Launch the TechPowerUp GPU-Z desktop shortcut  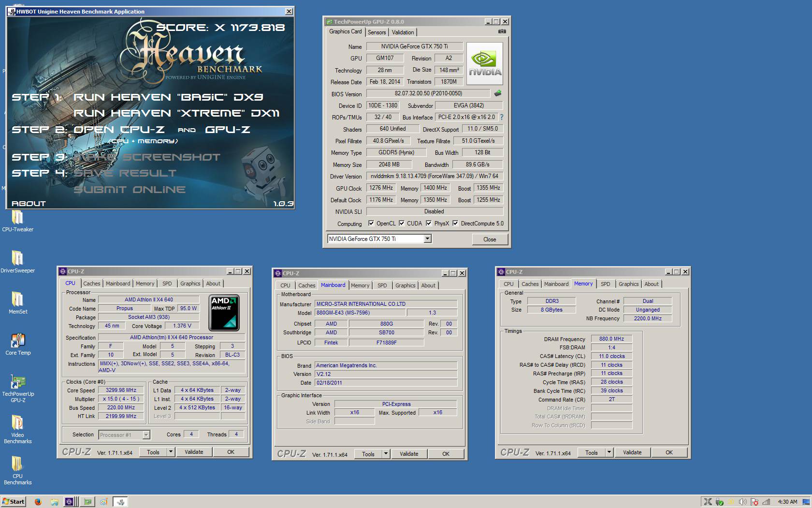coord(17,388)
